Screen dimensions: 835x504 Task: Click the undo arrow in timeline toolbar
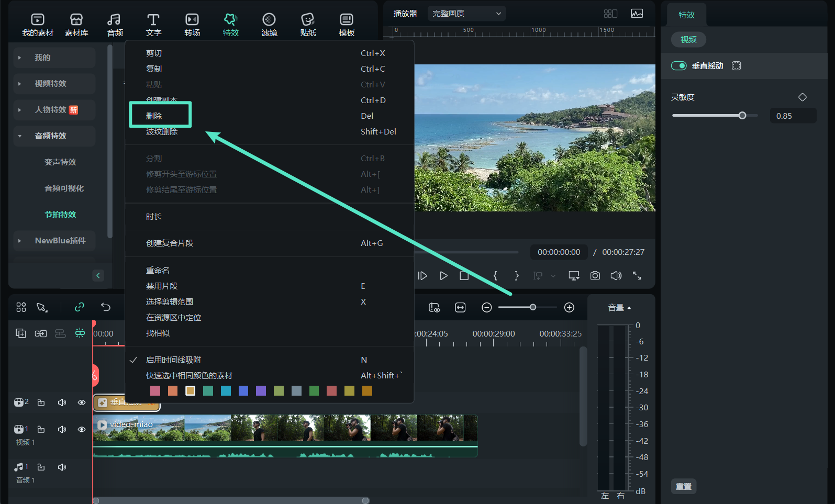(x=106, y=307)
